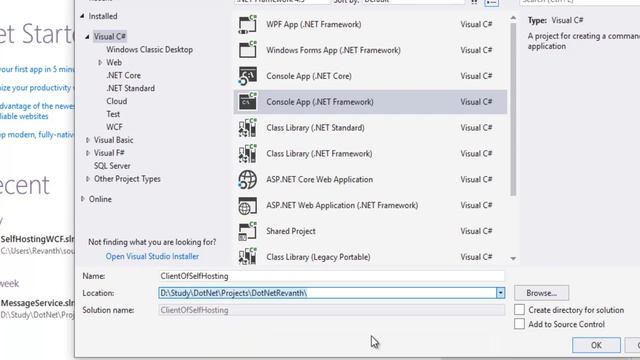
Task: Collapse the Installed templates node
Action: [x=82, y=16]
